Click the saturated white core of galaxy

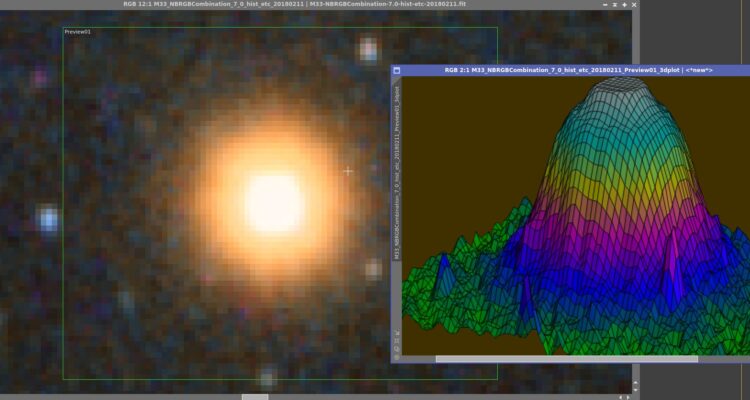point(275,203)
